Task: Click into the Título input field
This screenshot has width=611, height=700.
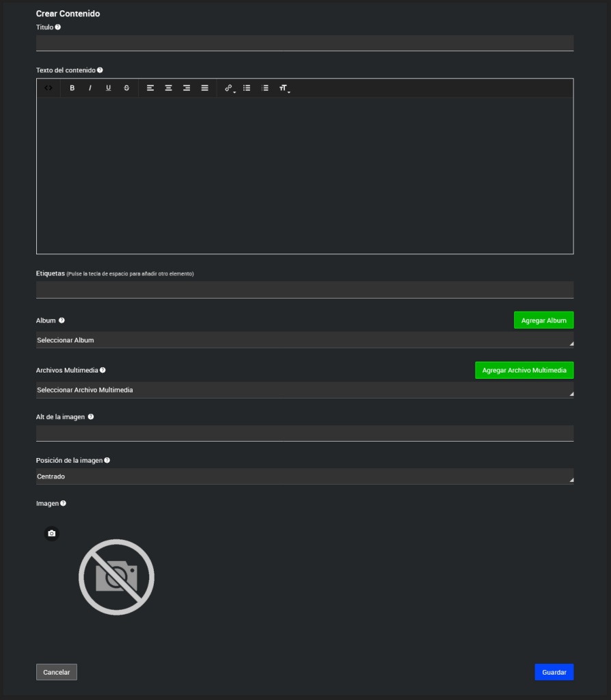Action: pyautogui.click(x=304, y=43)
